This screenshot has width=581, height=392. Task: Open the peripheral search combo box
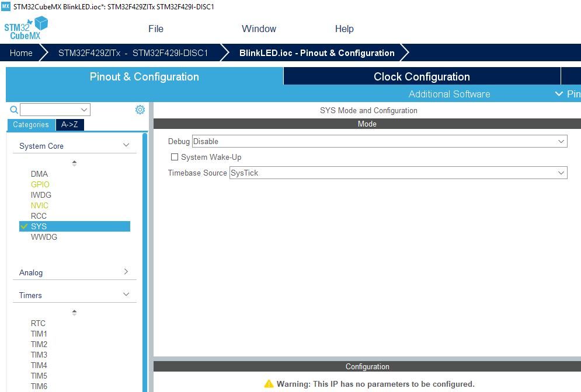(x=55, y=110)
